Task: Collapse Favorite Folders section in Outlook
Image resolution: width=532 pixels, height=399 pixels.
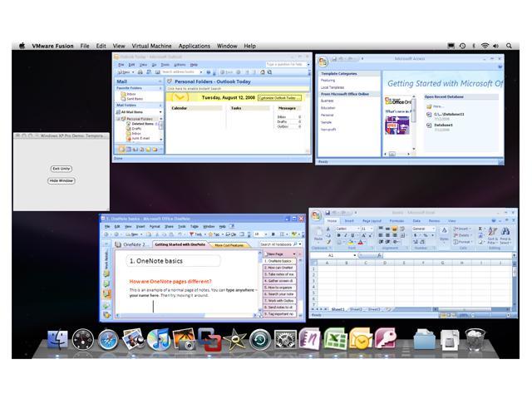Action: click(x=160, y=88)
